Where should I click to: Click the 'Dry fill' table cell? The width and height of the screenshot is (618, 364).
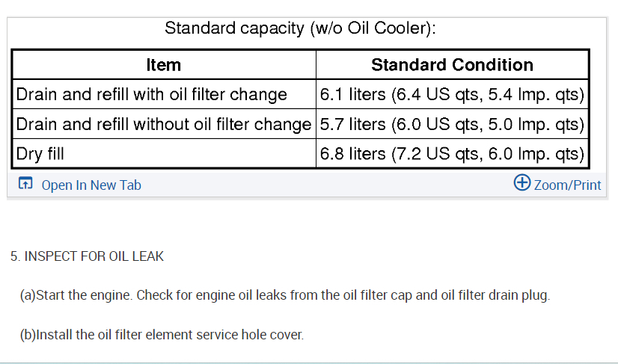40,154
